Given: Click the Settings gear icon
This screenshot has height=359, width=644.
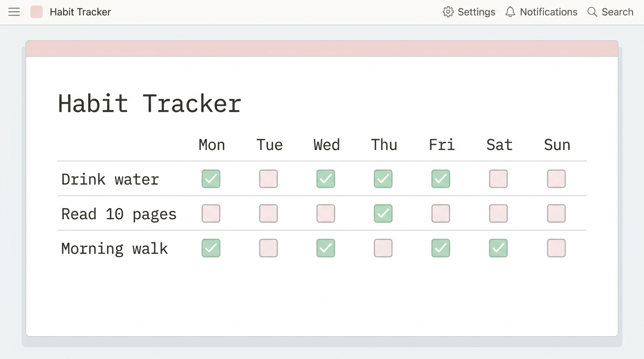Looking at the screenshot, I should click(x=448, y=12).
